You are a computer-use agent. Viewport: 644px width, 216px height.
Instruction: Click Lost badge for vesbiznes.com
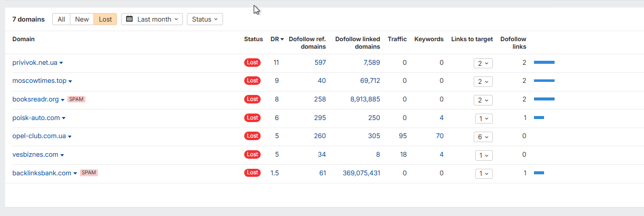pyautogui.click(x=253, y=155)
